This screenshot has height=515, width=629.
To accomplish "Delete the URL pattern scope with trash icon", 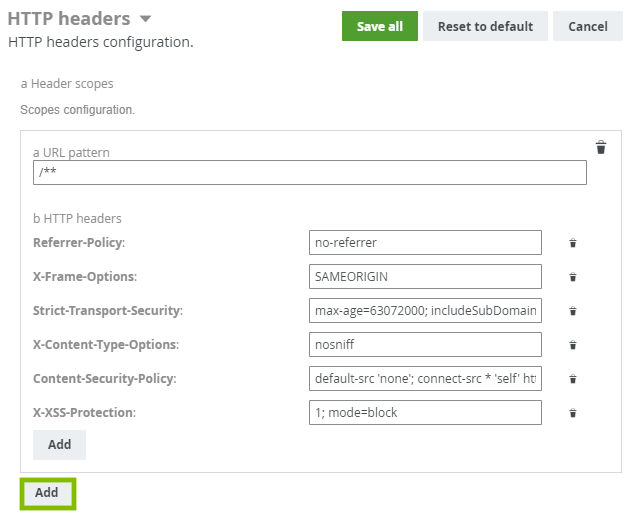I will 601,148.
